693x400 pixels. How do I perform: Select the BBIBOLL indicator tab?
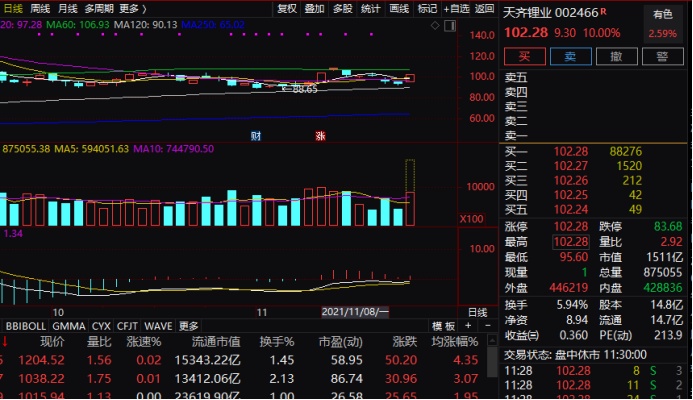click(26, 326)
